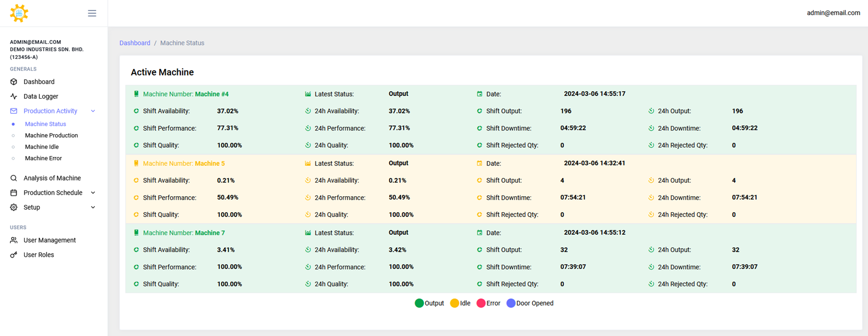
Task: Toggle the red Error legend item
Action: tap(488, 303)
